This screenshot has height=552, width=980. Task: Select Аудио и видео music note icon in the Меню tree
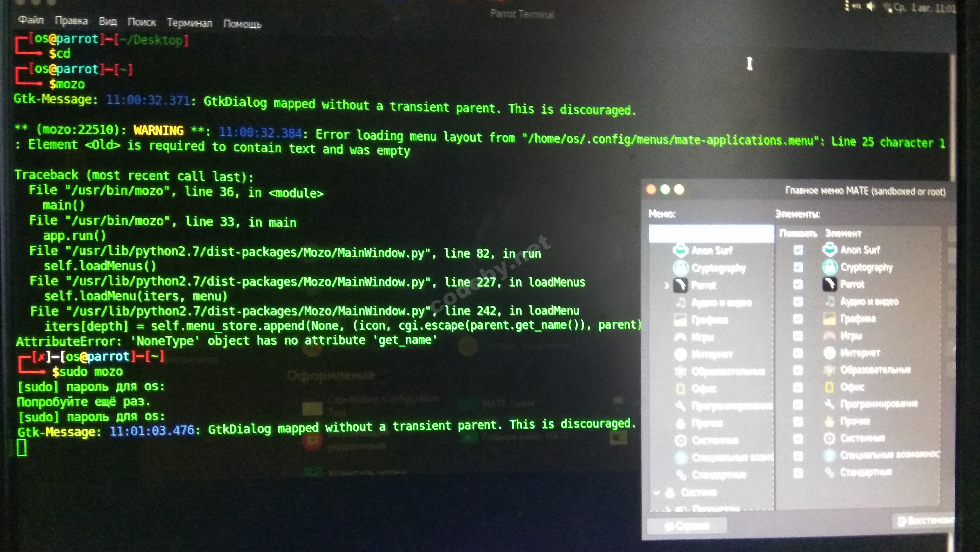tap(681, 303)
